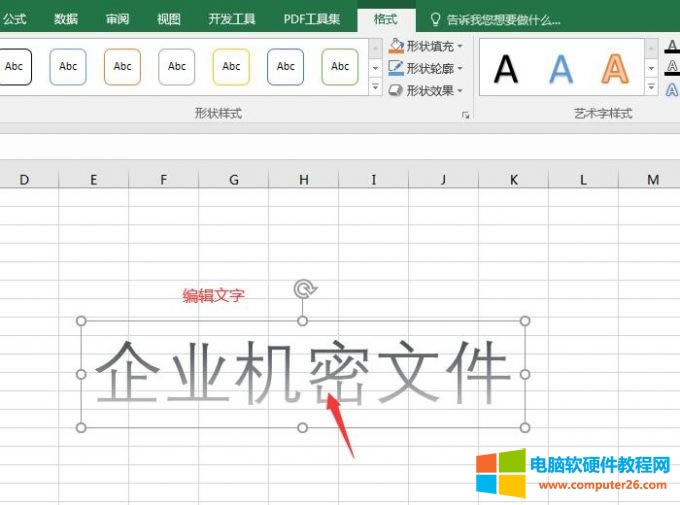
Task: Apply the orange outline WordArt style A
Action: click(615, 69)
